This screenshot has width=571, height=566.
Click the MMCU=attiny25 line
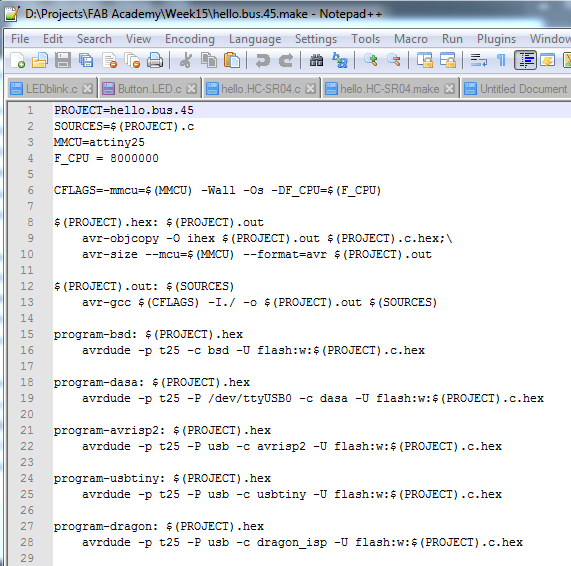click(99, 142)
